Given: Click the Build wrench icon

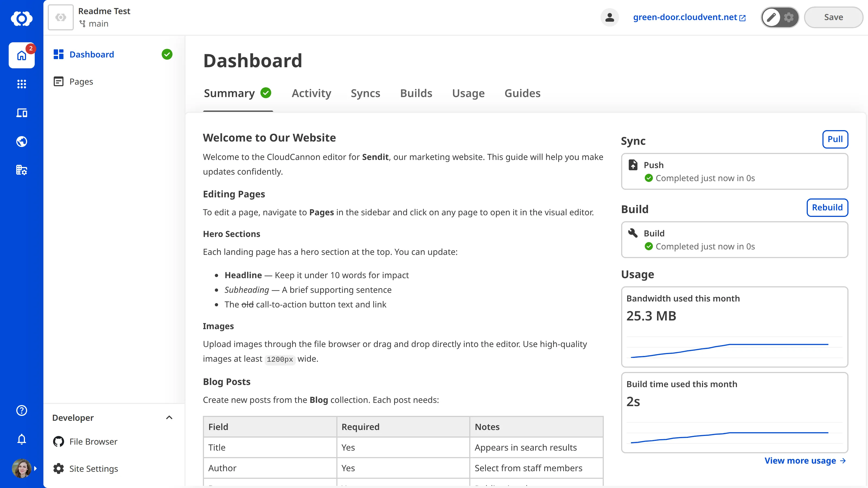Looking at the screenshot, I should coord(633,233).
